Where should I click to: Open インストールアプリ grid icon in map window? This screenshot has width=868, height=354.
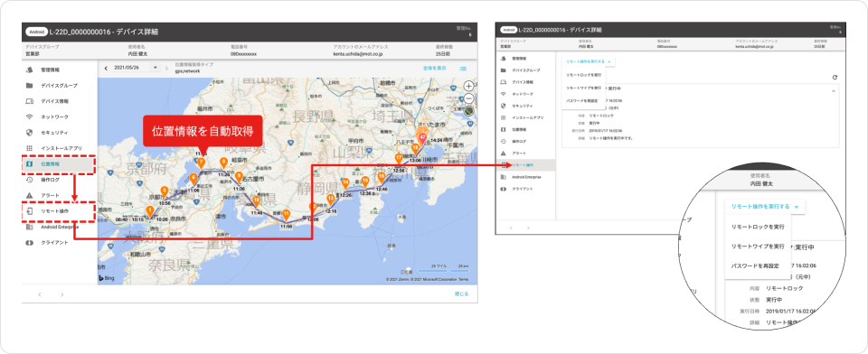click(x=29, y=148)
